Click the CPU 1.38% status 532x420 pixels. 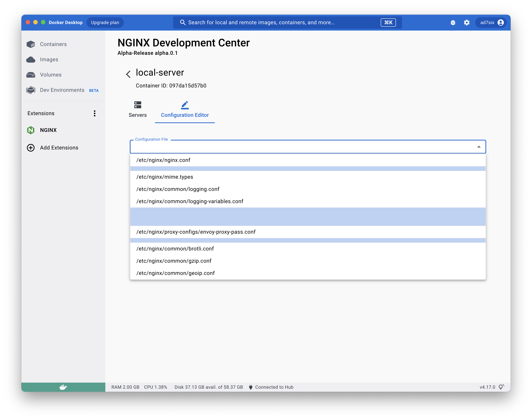156,387
